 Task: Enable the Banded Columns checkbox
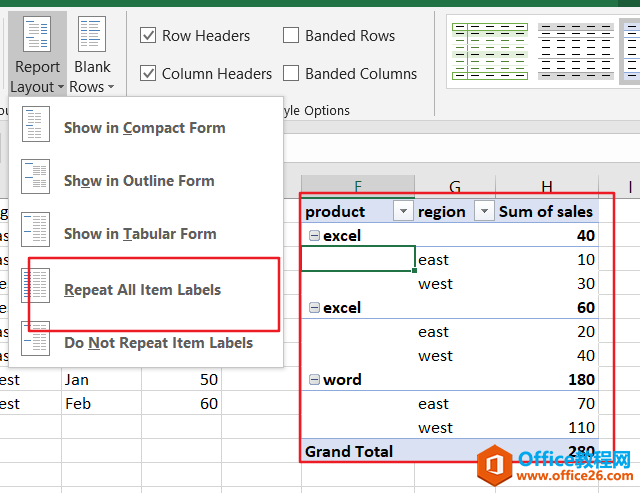pyautogui.click(x=291, y=73)
